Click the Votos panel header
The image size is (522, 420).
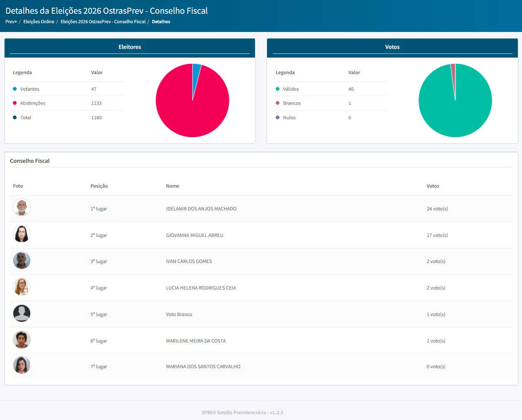tap(392, 47)
